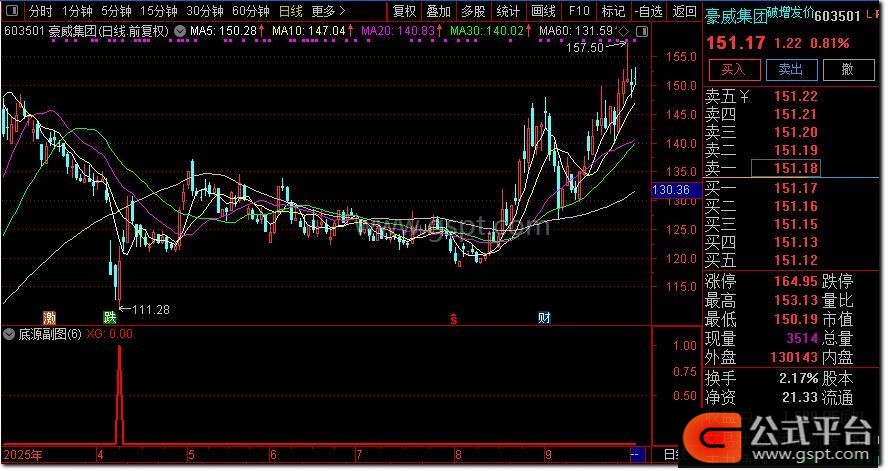Click the top-left toolbar chart icon
888x471 pixels.
pos(11,12)
